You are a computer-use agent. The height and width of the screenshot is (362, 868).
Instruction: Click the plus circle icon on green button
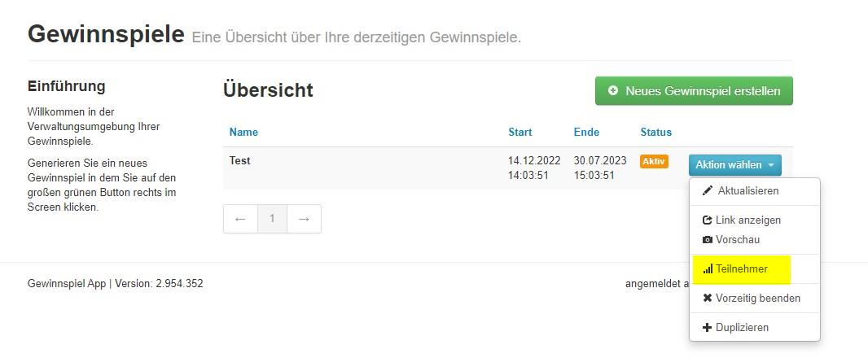coord(613,91)
